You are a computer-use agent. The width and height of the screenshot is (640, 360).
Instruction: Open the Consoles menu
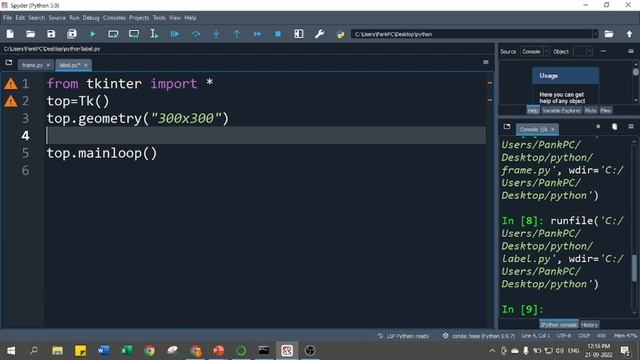pos(114,18)
